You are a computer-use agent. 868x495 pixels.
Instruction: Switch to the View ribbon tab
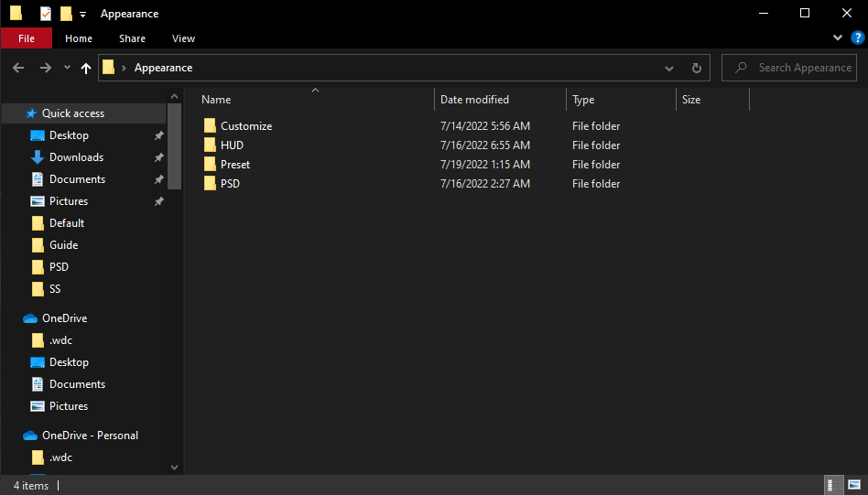(183, 38)
